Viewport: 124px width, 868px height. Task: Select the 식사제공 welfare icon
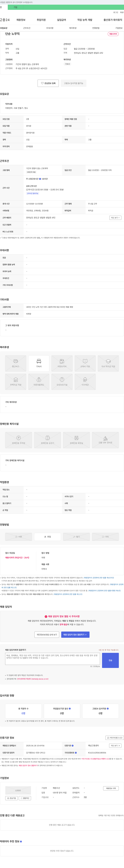tap(85, 382)
